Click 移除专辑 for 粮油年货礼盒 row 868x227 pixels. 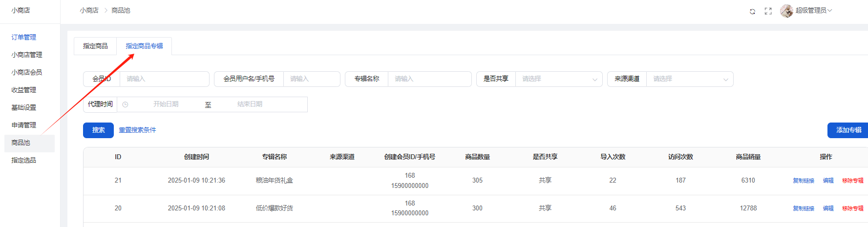852,181
